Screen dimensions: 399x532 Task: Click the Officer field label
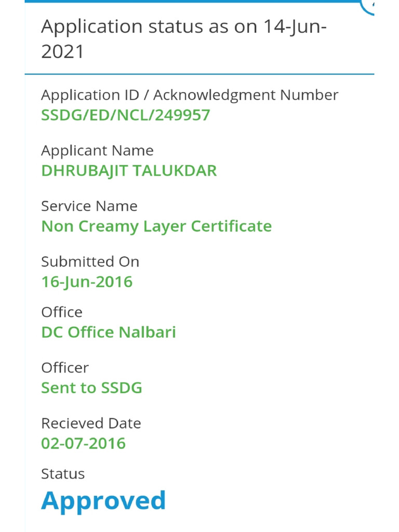click(x=65, y=368)
